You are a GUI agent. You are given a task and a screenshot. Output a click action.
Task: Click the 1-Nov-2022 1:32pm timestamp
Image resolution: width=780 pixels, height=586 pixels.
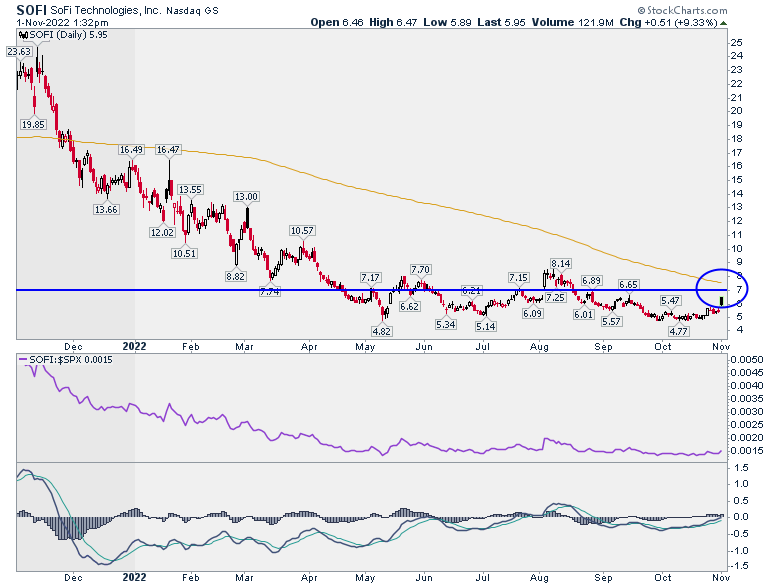pos(62,23)
